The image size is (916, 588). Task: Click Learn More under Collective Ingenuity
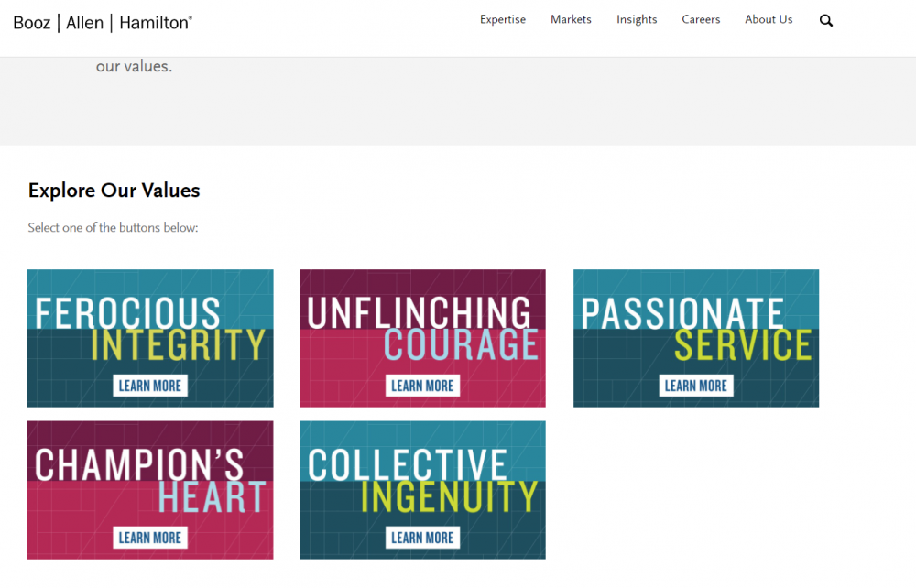[x=422, y=538]
